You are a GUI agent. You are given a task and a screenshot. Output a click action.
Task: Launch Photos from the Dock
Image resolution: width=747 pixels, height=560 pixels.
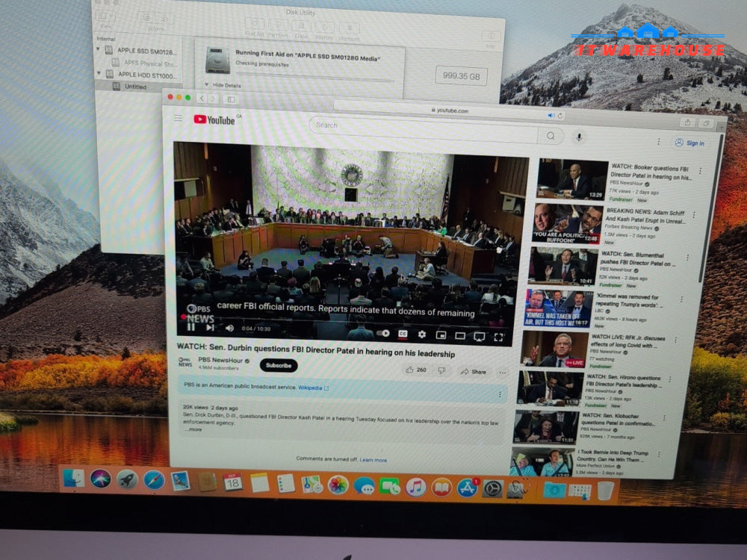338,485
